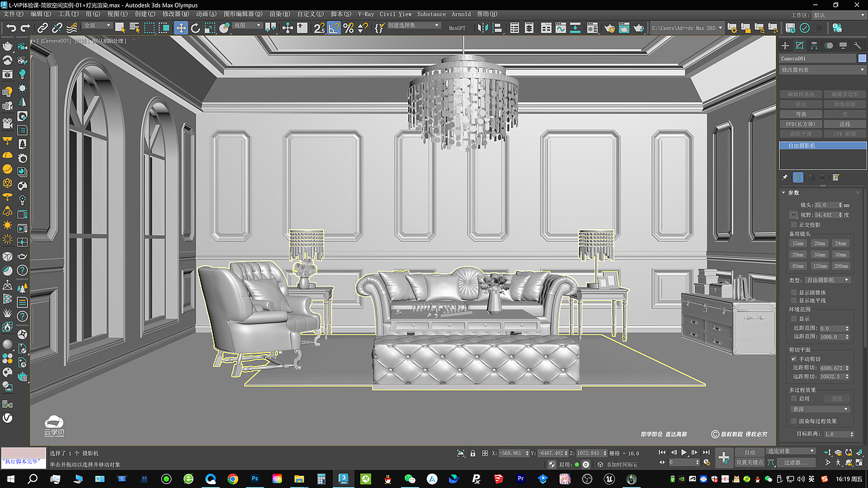Open the Modifier List dropdown
This screenshot has height=488, width=868.
click(823, 70)
